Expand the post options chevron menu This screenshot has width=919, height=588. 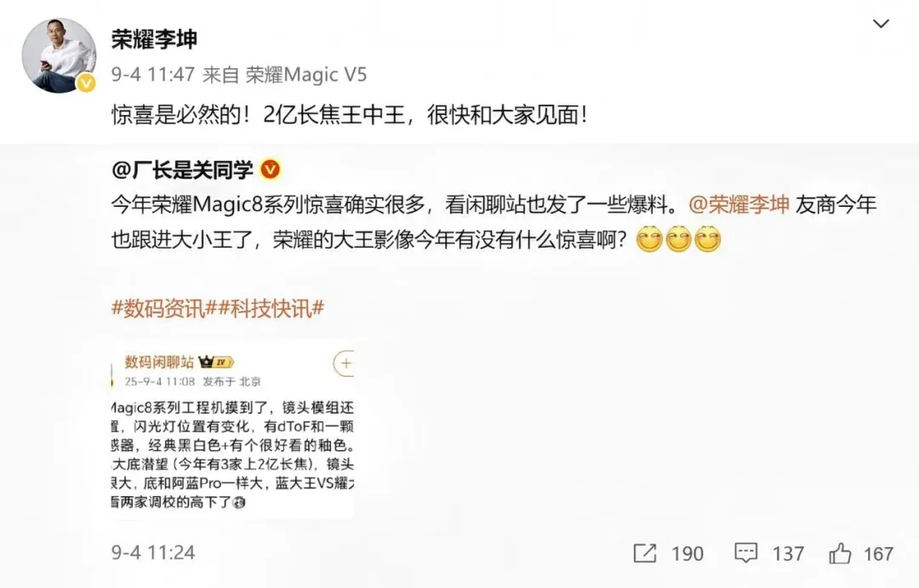[x=881, y=24]
